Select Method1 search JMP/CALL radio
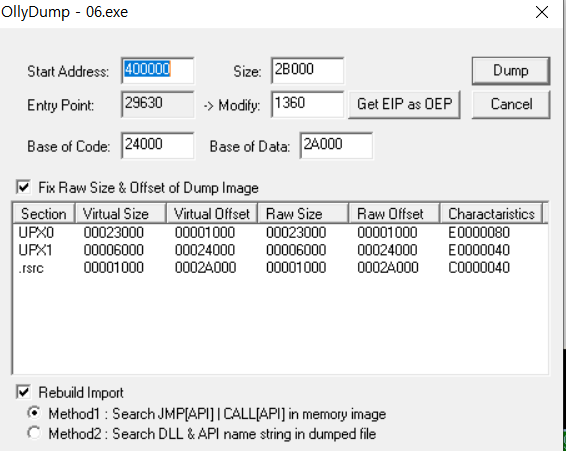Screen dimensions: 566x451 pos(34,413)
